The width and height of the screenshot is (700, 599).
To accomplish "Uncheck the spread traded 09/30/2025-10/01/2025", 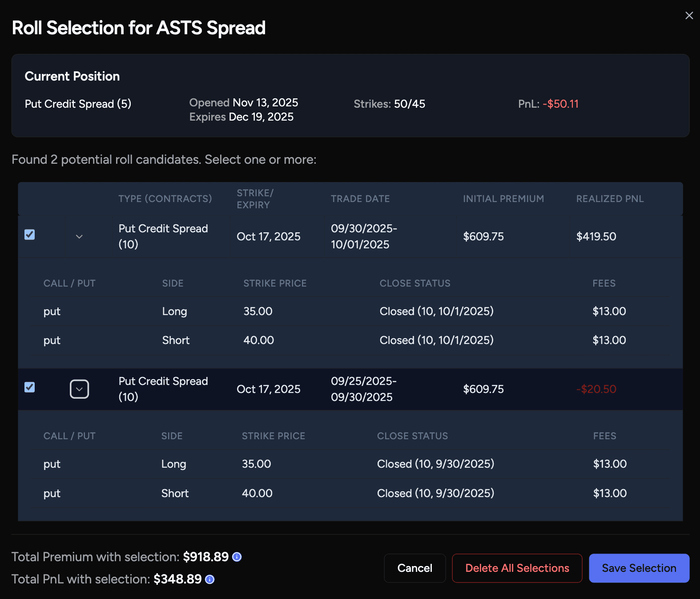I will [x=30, y=235].
